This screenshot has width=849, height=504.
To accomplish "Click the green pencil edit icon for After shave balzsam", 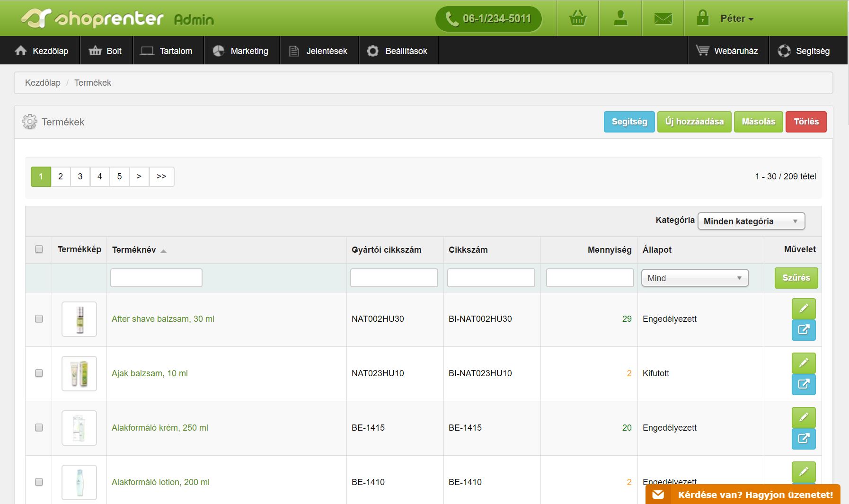I will (x=803, y=309).
